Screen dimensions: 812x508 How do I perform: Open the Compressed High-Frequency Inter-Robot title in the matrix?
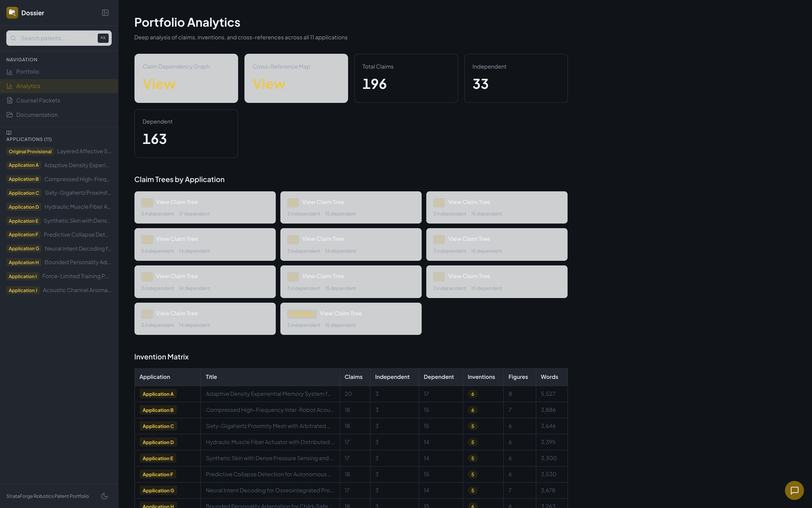pyautogui.click(x=269, y=410)
